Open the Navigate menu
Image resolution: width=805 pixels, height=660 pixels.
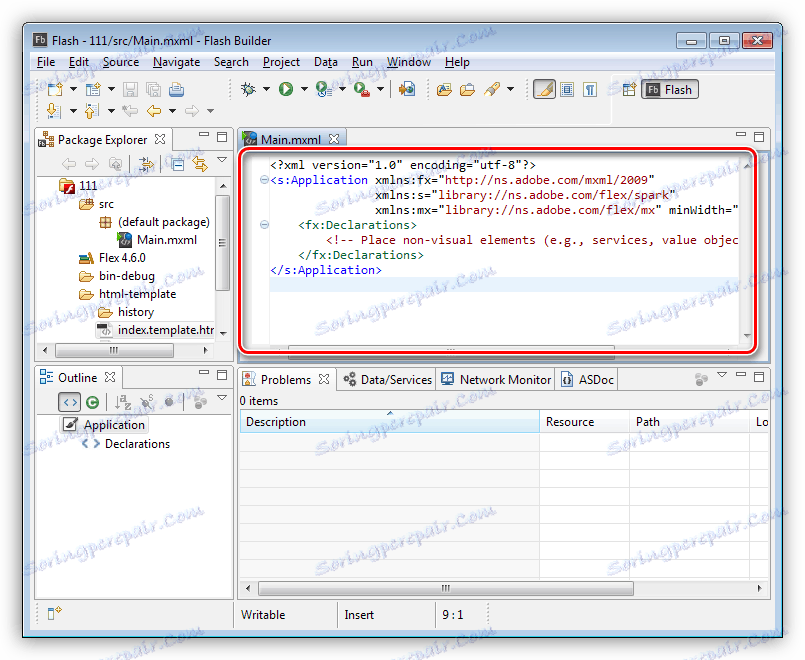[x=177, y=62]
